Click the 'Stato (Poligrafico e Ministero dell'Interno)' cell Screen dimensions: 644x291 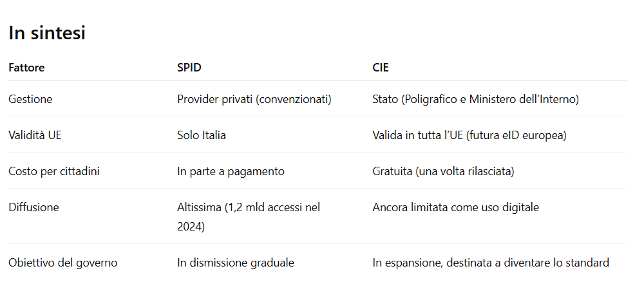476,99
